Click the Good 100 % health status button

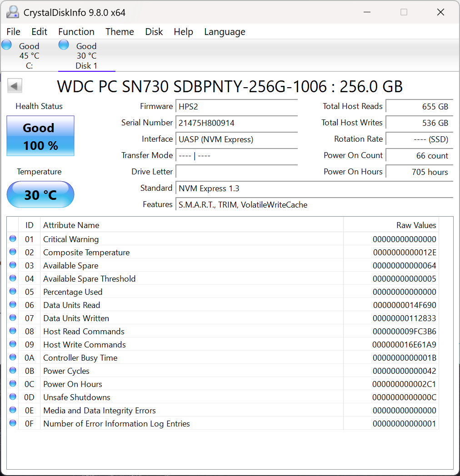pos(40,136)
